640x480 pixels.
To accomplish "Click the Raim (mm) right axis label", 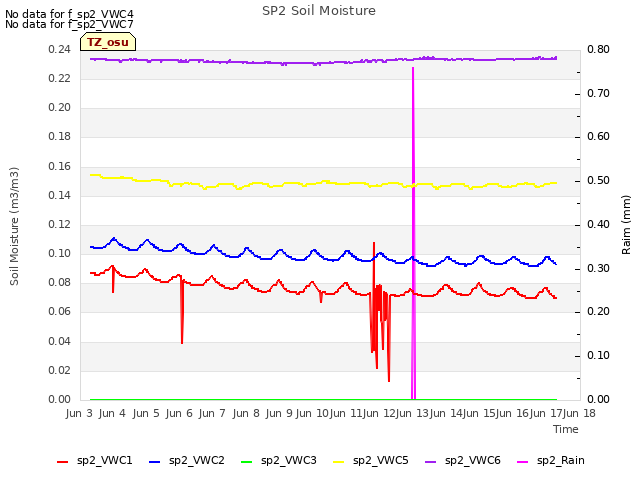I will [626, 225].
